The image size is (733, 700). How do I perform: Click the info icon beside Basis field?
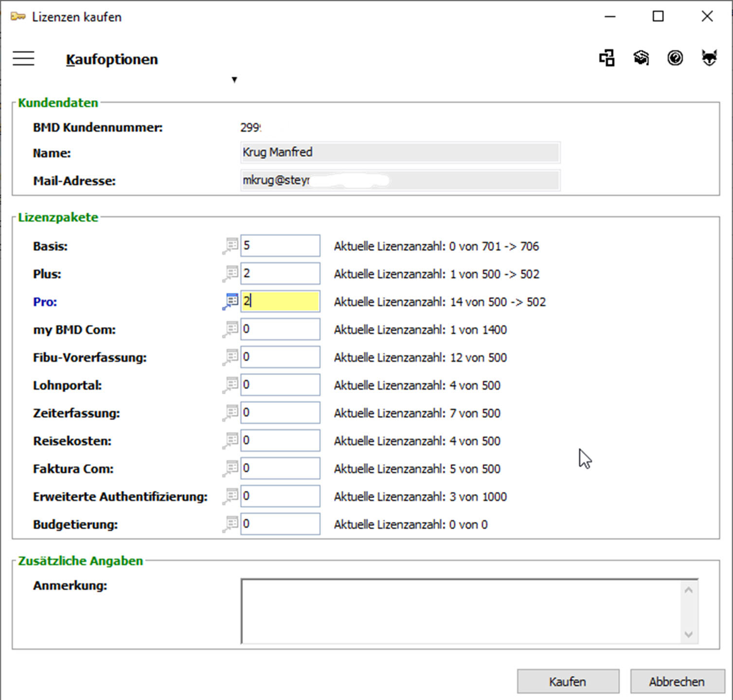pos(232,246)
